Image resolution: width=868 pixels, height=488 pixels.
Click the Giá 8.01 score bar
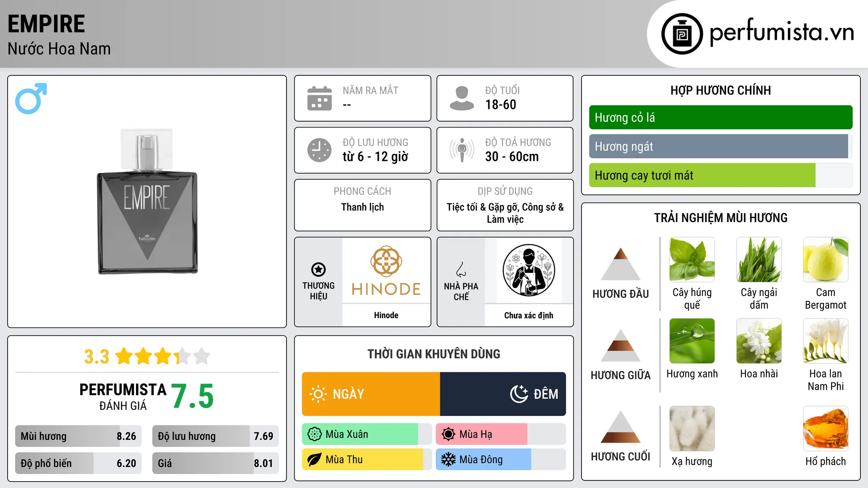(x=215, y=463)
